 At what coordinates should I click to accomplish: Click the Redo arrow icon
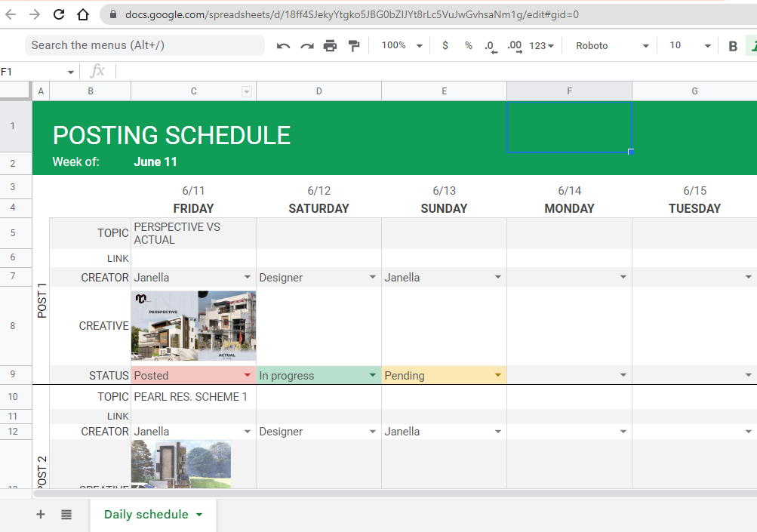click(307, 46)
